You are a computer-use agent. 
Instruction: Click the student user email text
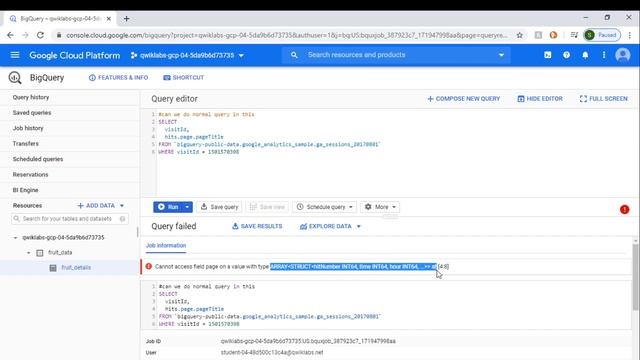(x=272, y=352)
